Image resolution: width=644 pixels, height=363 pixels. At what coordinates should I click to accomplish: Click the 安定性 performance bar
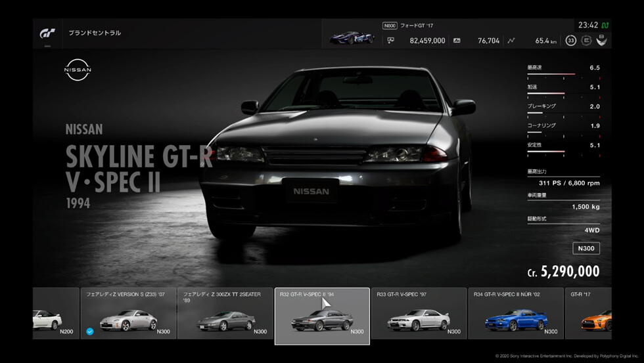[x=564, y=152]
